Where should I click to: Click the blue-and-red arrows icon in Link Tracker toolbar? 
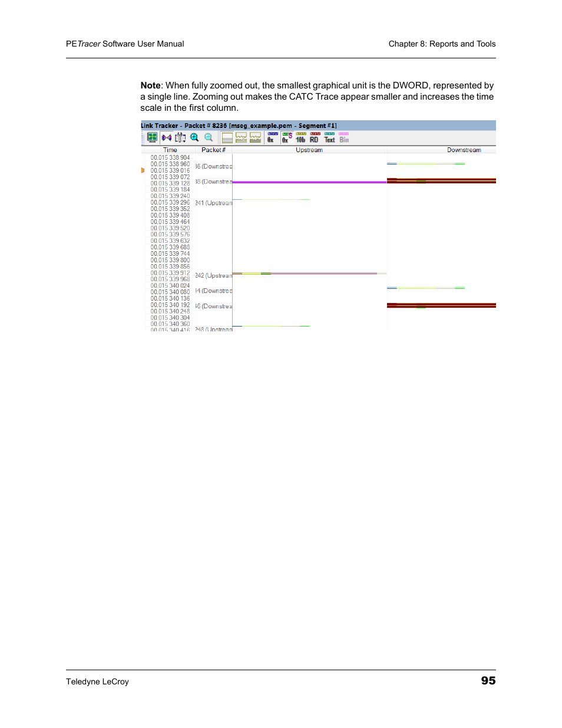coord(167,137)
